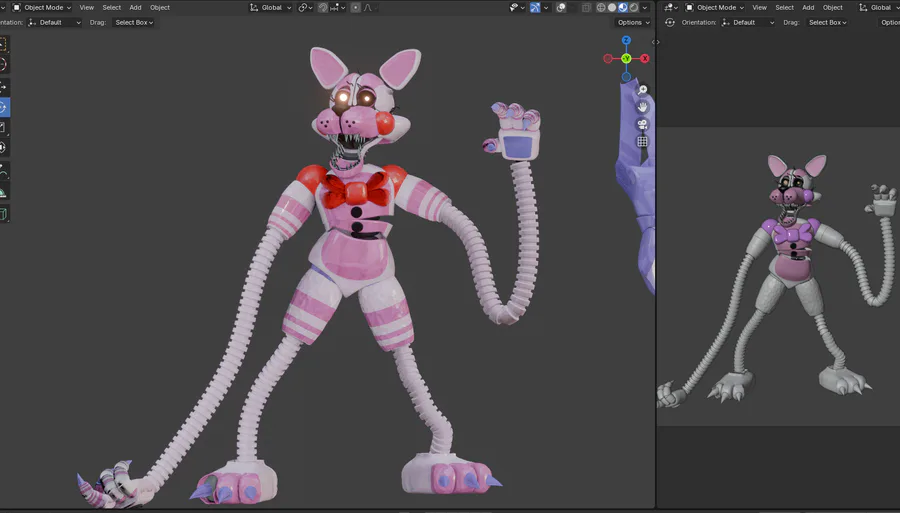Click the green -Y axis on navigation gizmo
Viewport: 900px width, 513px height.
point(626,59)
